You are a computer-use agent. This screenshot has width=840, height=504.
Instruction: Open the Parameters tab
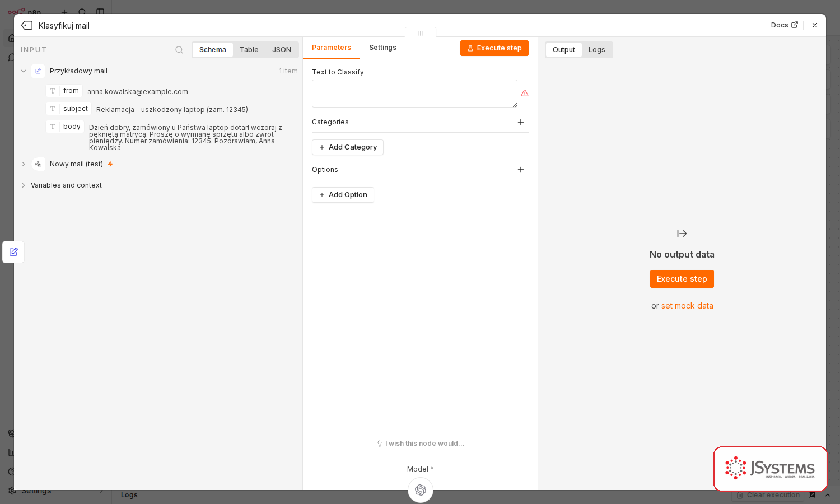click(332, 48)
